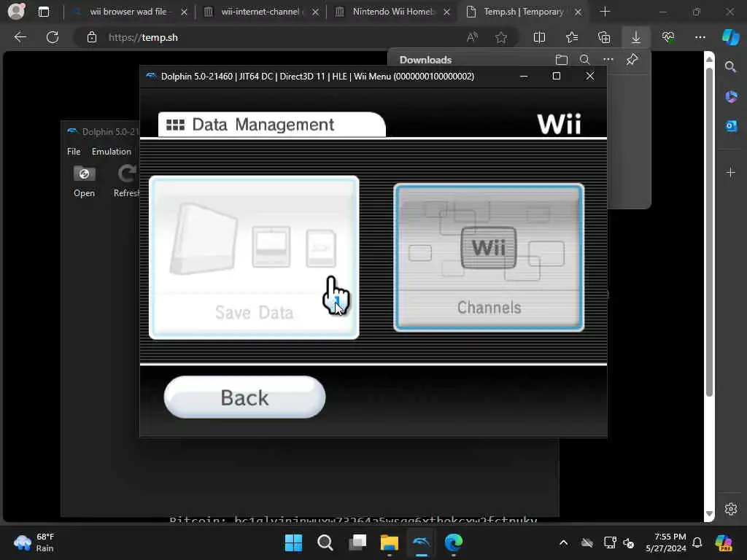Open Edge Collections
This screenshot has height=560, width=747.
point(604,37)
